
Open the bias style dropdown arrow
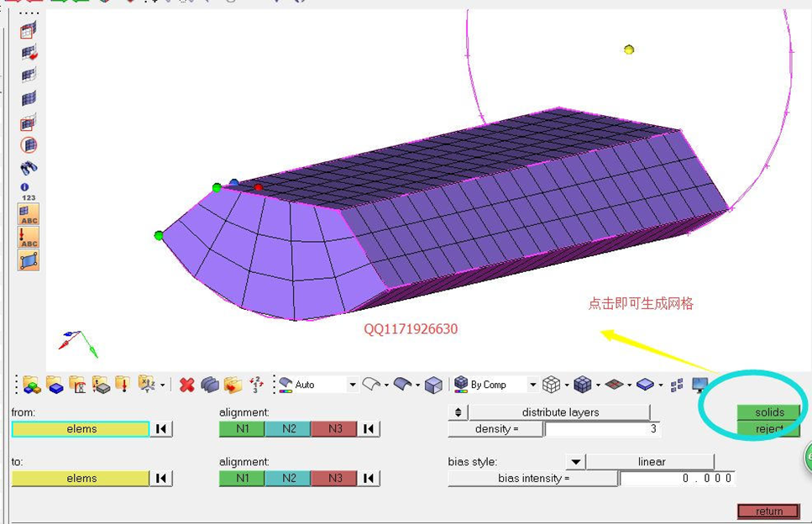(x=575, y=461)
